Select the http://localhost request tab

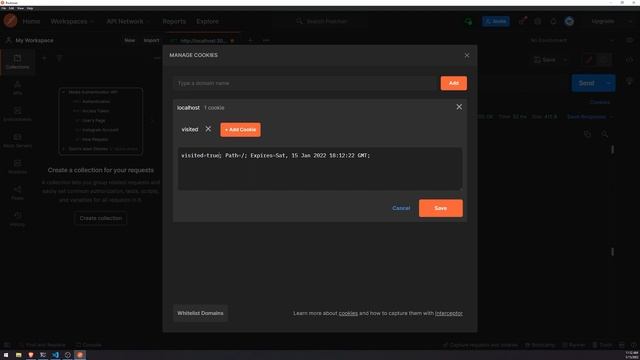[202, 40]
